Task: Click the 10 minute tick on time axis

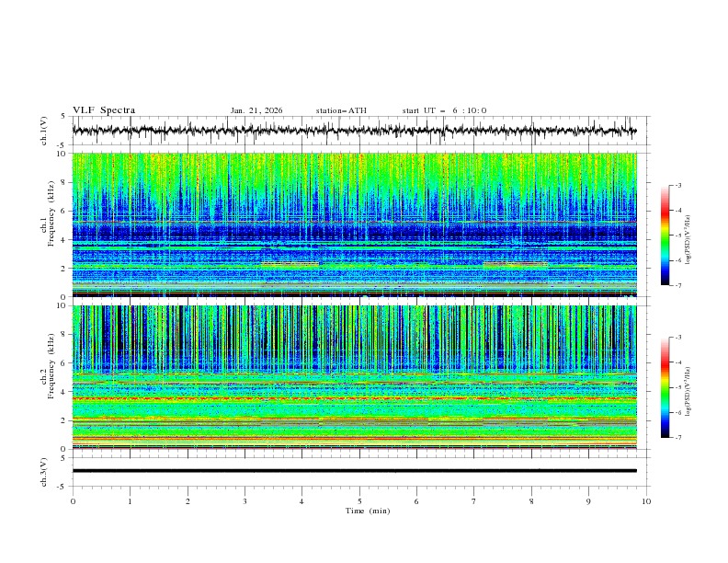Action: 646,500
